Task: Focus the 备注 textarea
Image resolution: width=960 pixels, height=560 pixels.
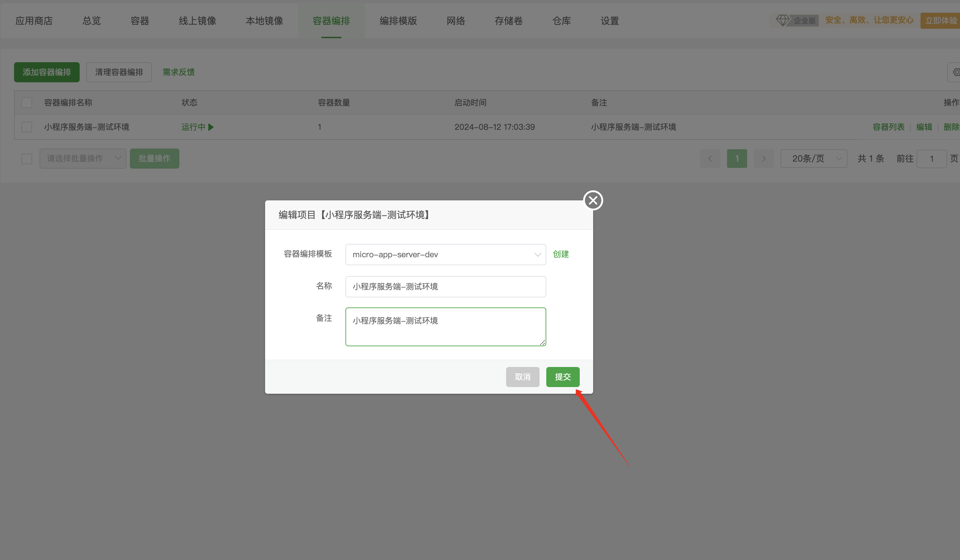Action: coord(445,326)
